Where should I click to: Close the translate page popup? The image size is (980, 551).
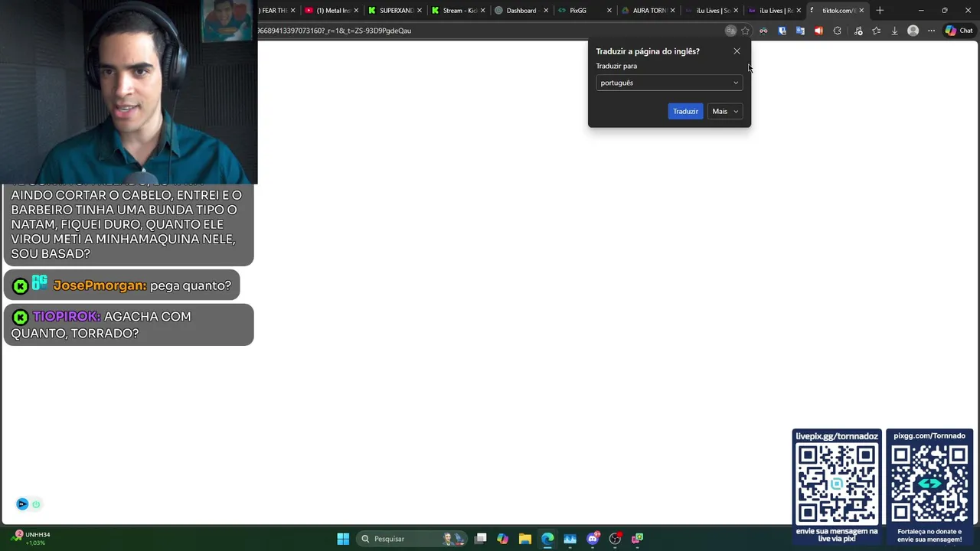click(x=737, y=51)
